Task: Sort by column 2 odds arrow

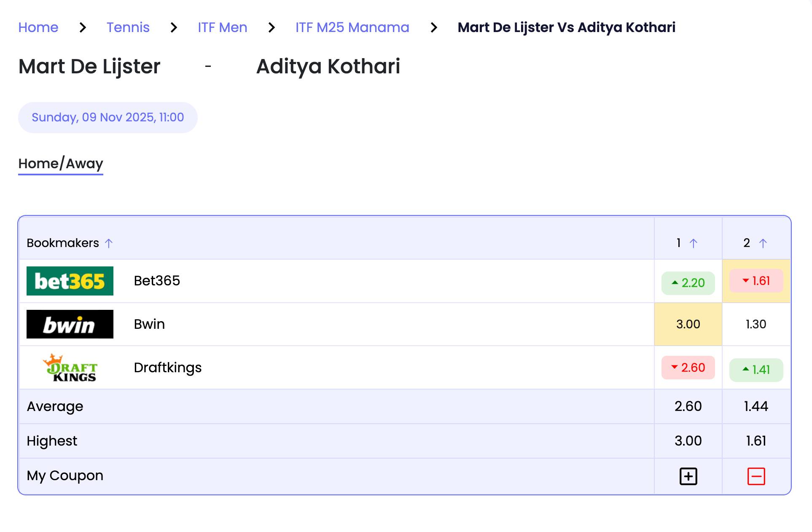Action: coord(763,243)
